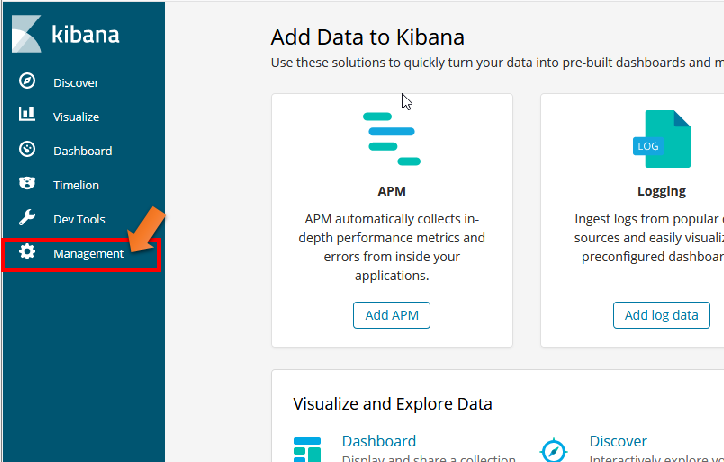This screenshot has height=462, width=724.
Task: Select the Visualize menu label
Action: tap(76, 117)
